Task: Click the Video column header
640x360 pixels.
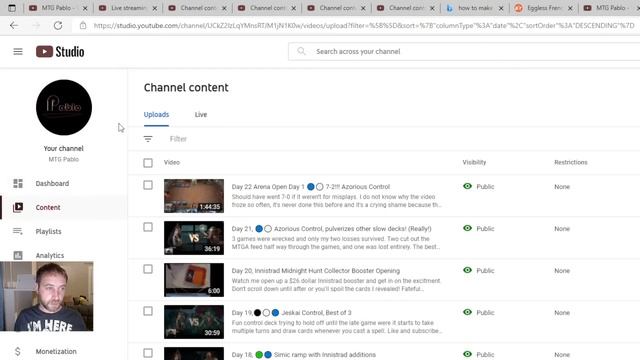Action: pos(172,162)
